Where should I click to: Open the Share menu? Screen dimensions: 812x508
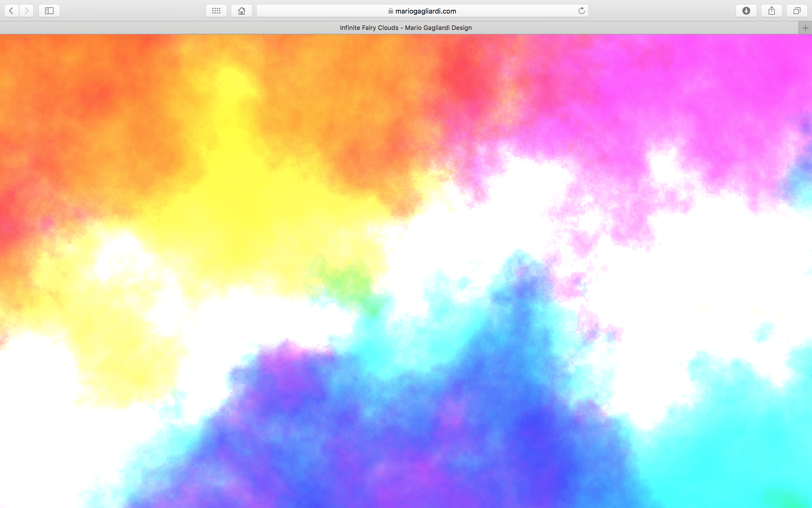(772, 11)
